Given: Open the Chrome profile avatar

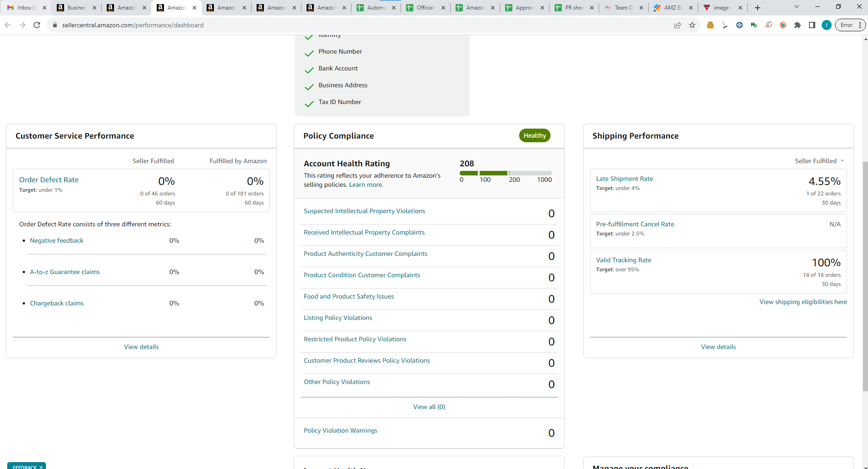Looking at the screenshot, I should coord(827,25).
